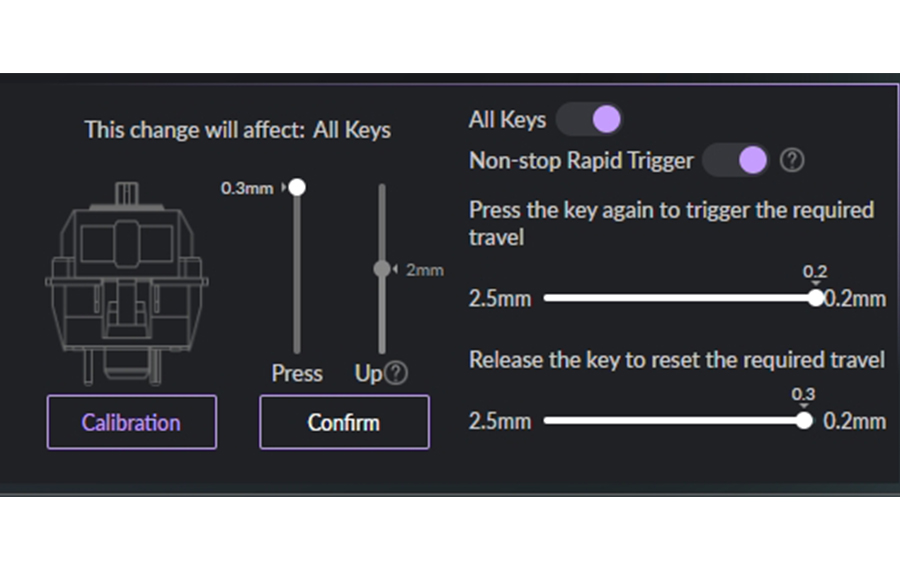Click the Up slider handle at 2mm
This screenshot has width=900, height=570.
(x=382, y=269)
